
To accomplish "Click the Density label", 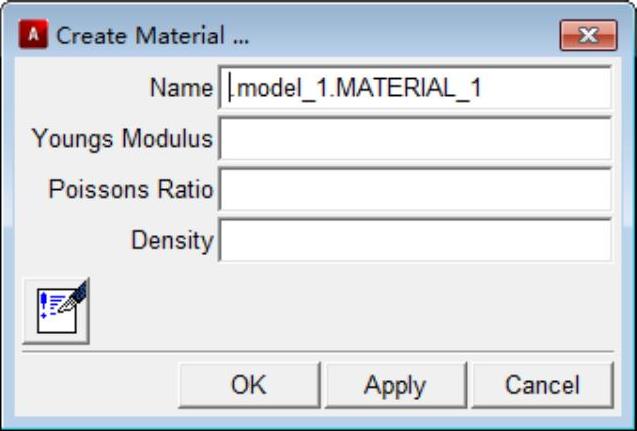I will point(172,241).
